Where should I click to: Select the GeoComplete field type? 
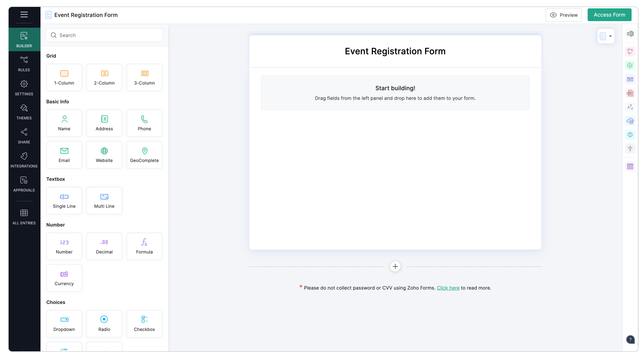point(144,155)
